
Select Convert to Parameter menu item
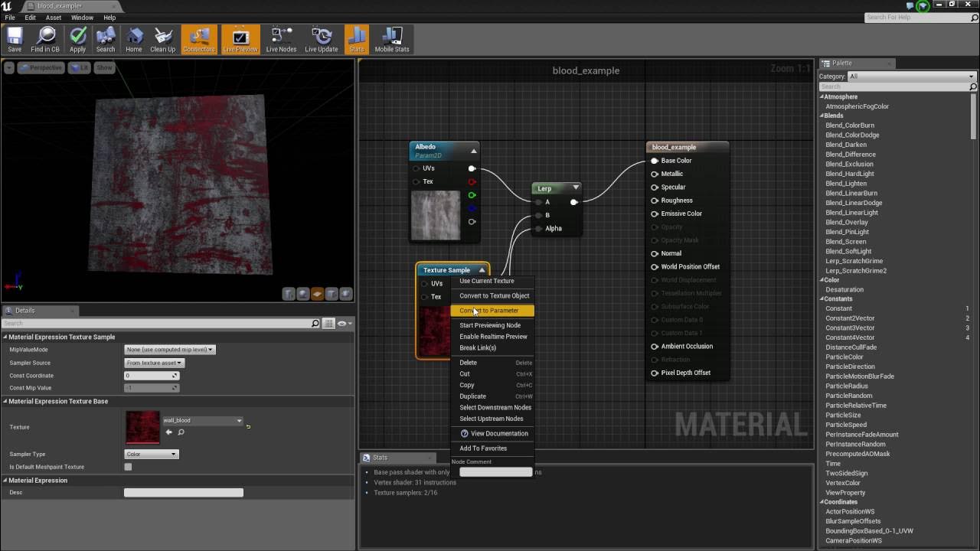click(x=492, y=311)
